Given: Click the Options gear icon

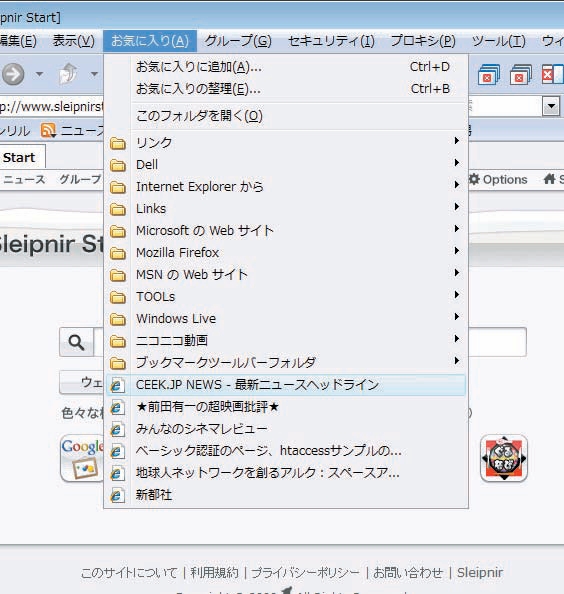Looking at the screenshot, I should pyautogui.click(x=474, y=179).
